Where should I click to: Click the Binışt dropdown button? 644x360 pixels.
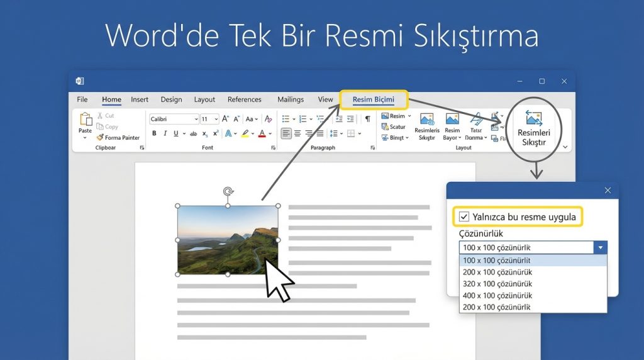click(395, 138)
